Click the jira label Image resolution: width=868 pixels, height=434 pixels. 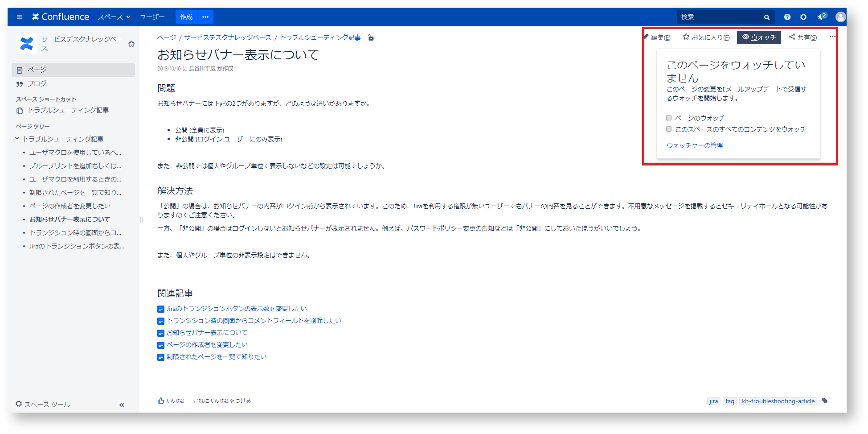[713, 401]
